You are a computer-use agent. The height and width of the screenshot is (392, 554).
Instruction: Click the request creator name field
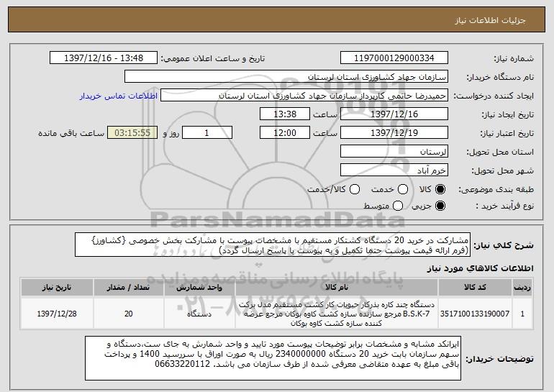[x=304, y=96]
